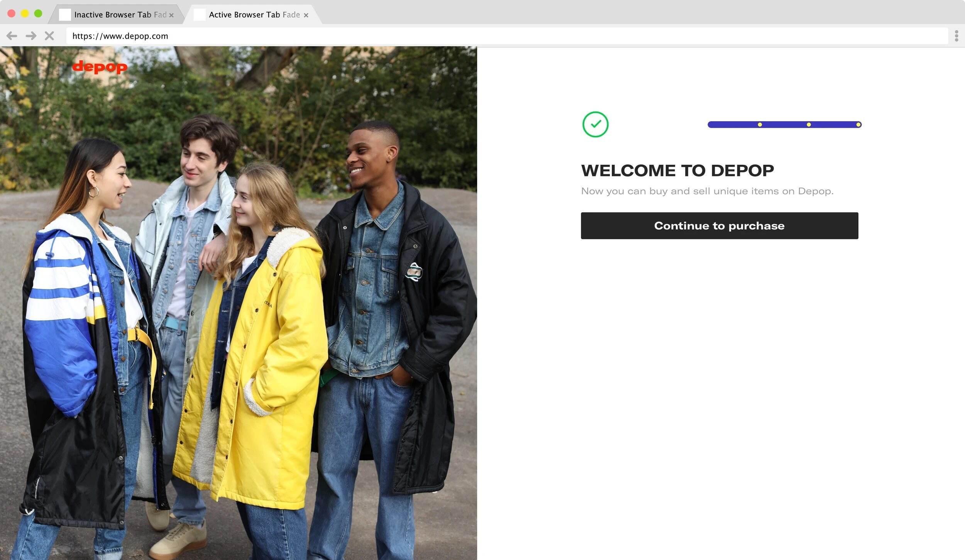Click the group photo of friends
The image size is (965, 560).
pyautogui.click(x=239, y=303)
